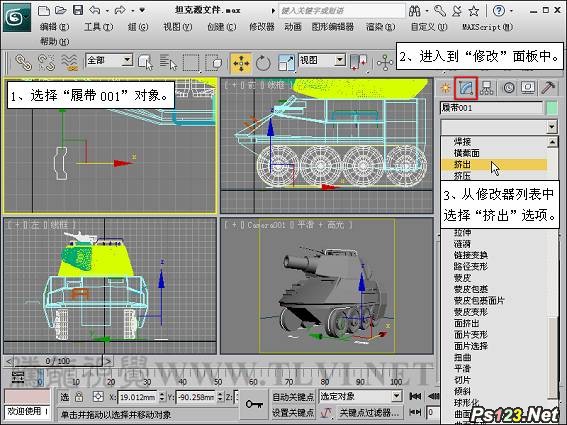Switch to the Create panel tab
Screen dimensions: 567x425
pos(445,88)
